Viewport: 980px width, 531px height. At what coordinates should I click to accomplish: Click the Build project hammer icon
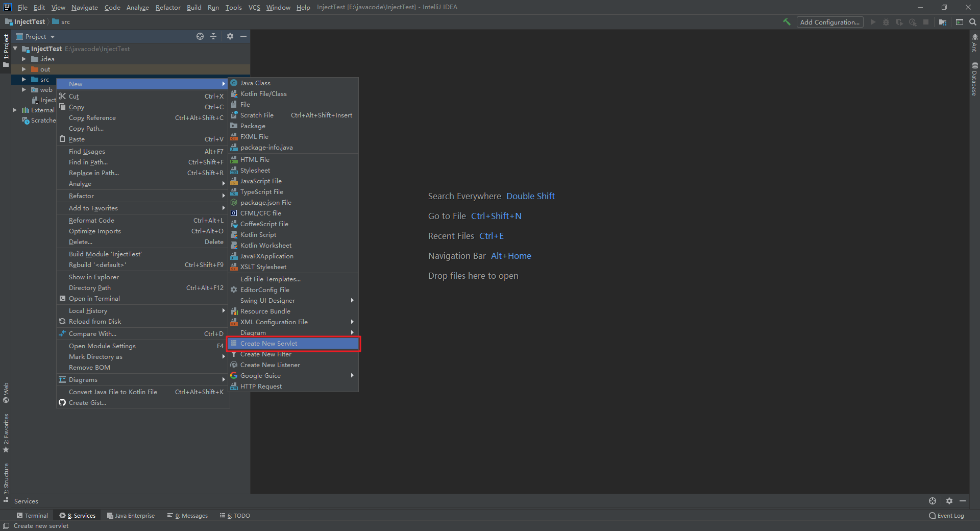tap(787, 22)
